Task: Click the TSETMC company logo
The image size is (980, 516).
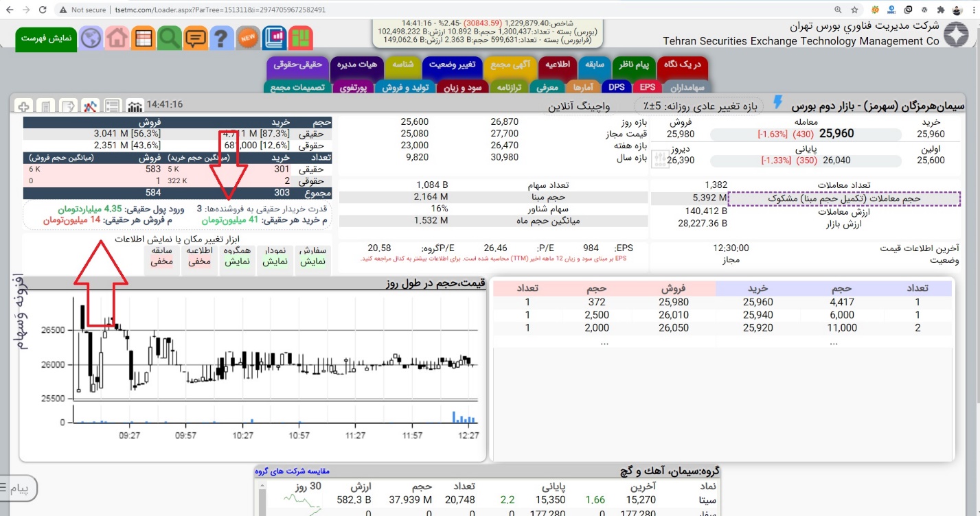Action: point(957,36)
